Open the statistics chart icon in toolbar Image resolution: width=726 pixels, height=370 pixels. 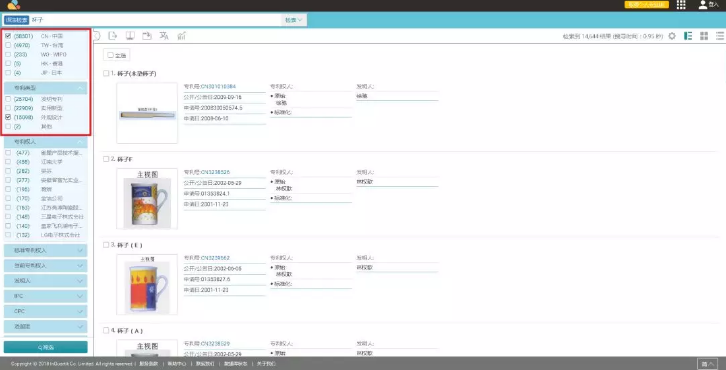click(182, 36)
